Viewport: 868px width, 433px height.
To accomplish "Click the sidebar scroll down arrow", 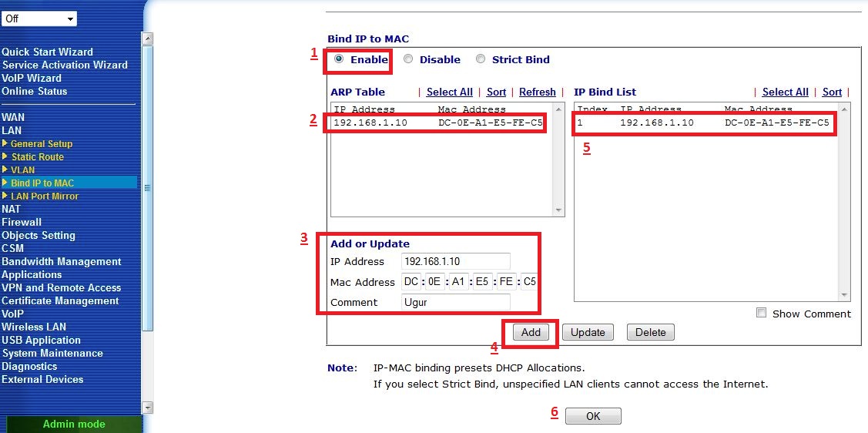I will 149,408.
